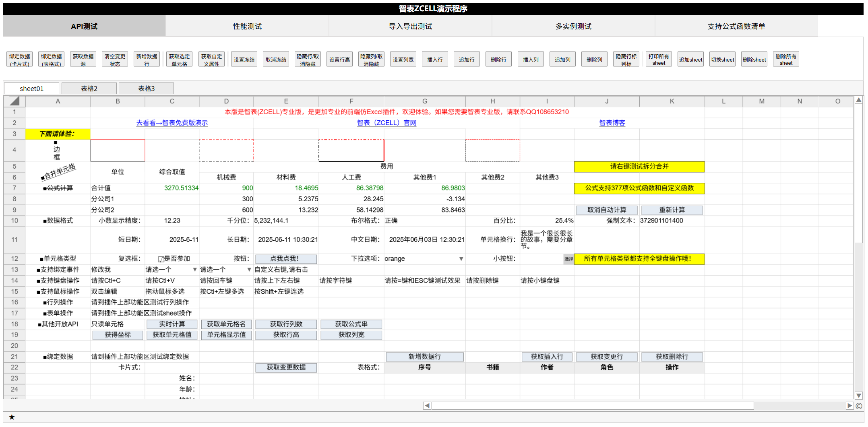Image resolution: width=868 pixels, height=427 pixels.
Task: Click the 打印所有sheet toolbar button
Action: pos(659,60)
